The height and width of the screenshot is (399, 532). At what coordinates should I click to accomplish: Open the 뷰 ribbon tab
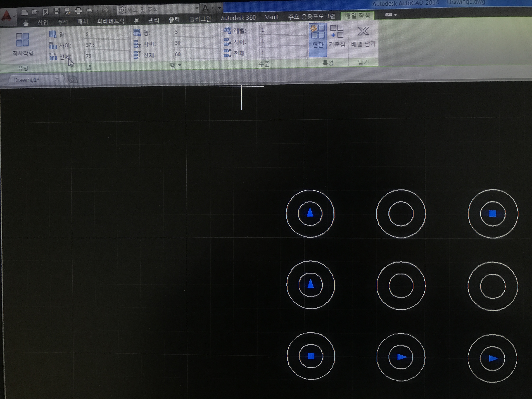137,20
